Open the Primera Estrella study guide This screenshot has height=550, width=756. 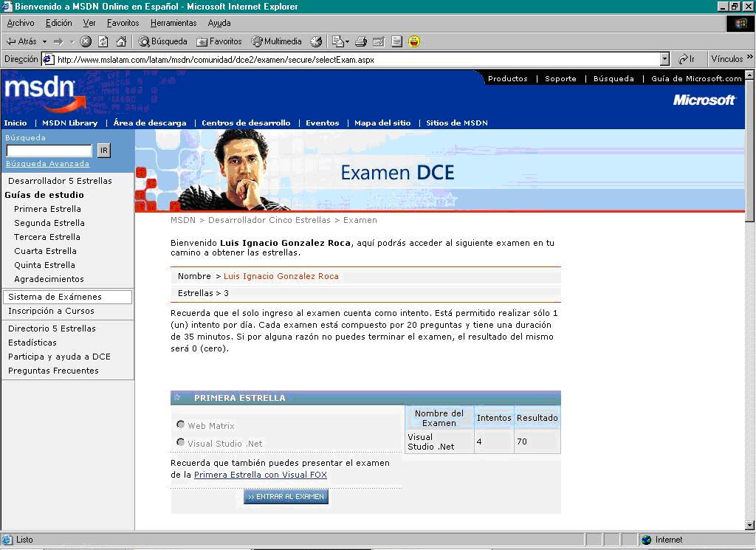tap(47, 209)
